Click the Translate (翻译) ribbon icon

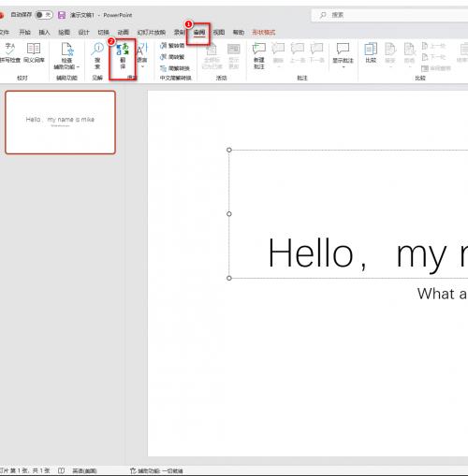[123, 57]
